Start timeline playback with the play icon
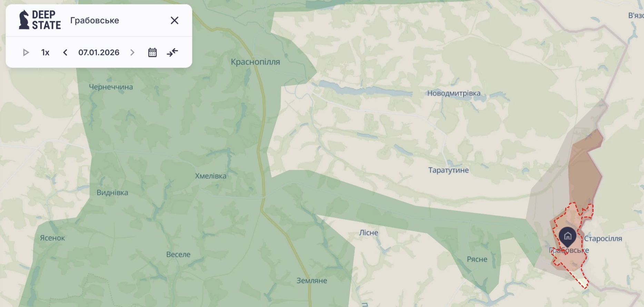644x307 pixels. (x=26, y=52)
